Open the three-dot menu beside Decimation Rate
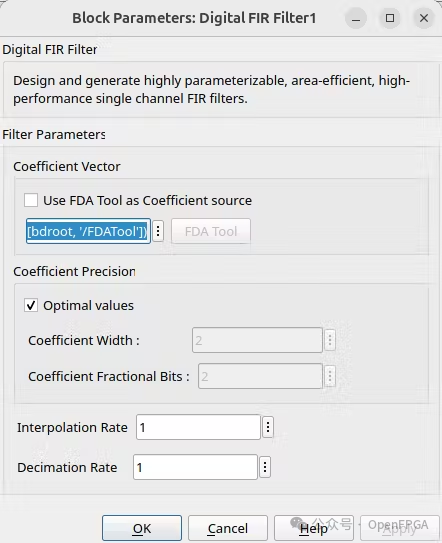This screenshot has width=442, height=543. tap(265, 467)
